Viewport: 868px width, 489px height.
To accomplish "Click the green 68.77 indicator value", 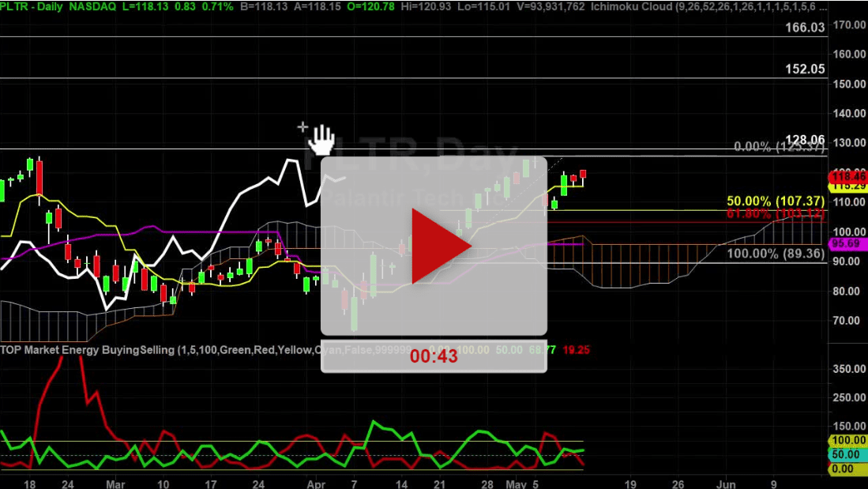I will (542, 350).
